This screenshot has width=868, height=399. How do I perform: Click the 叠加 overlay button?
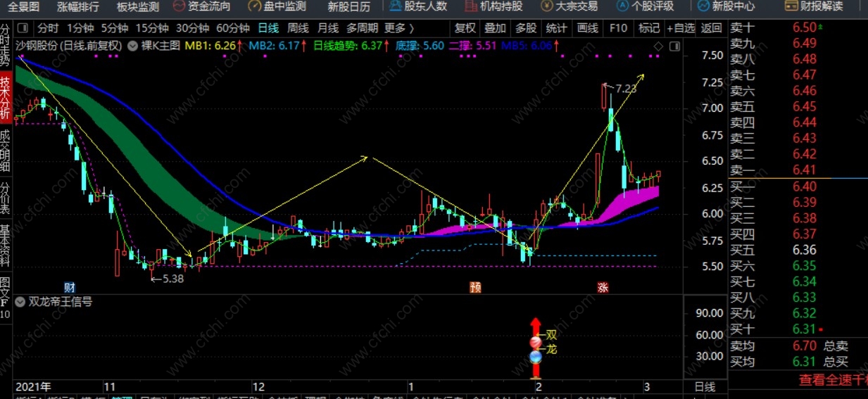tap(495, 29)
